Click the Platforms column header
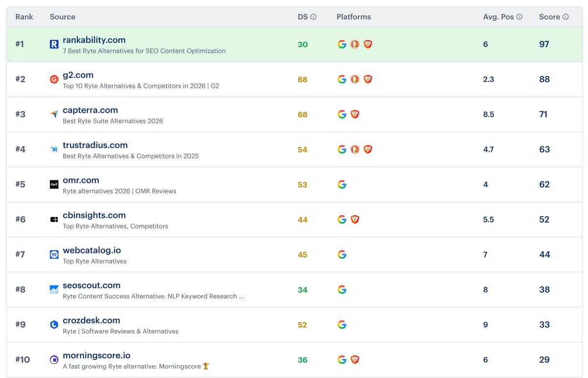 click(x=354, y=17)
